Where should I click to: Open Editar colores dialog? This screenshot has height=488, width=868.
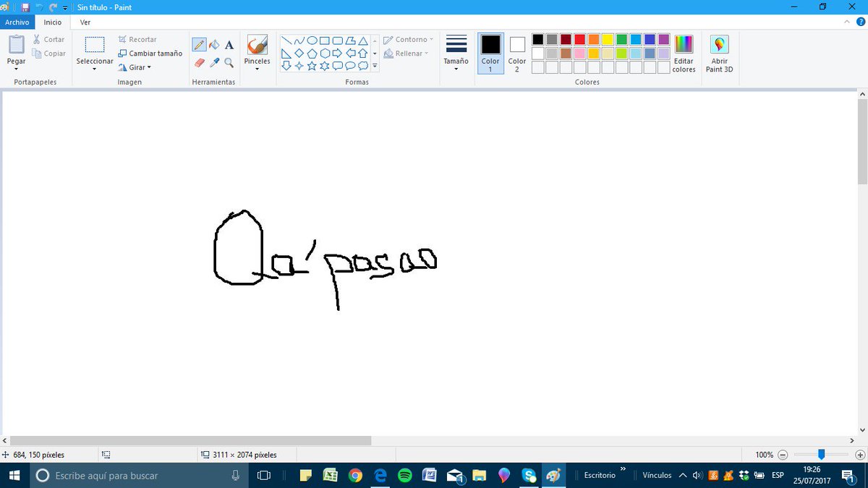pyautogui.click(x=684, y=53)
